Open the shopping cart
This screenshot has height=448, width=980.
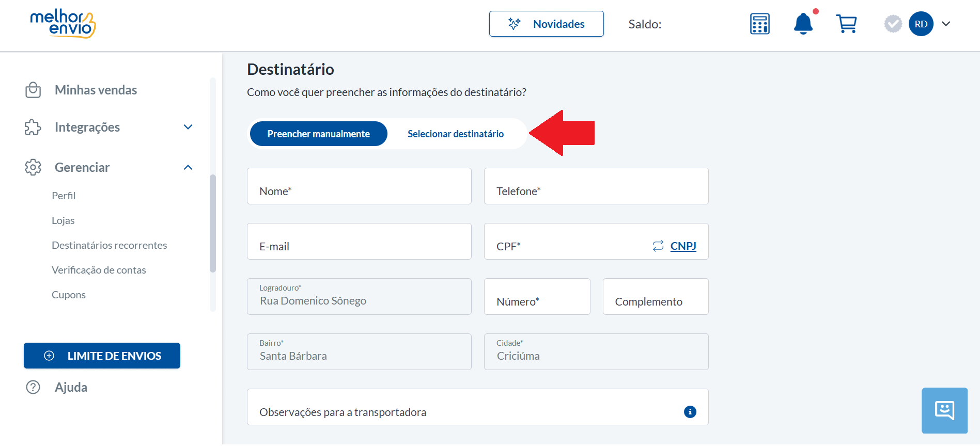(846, 24)
